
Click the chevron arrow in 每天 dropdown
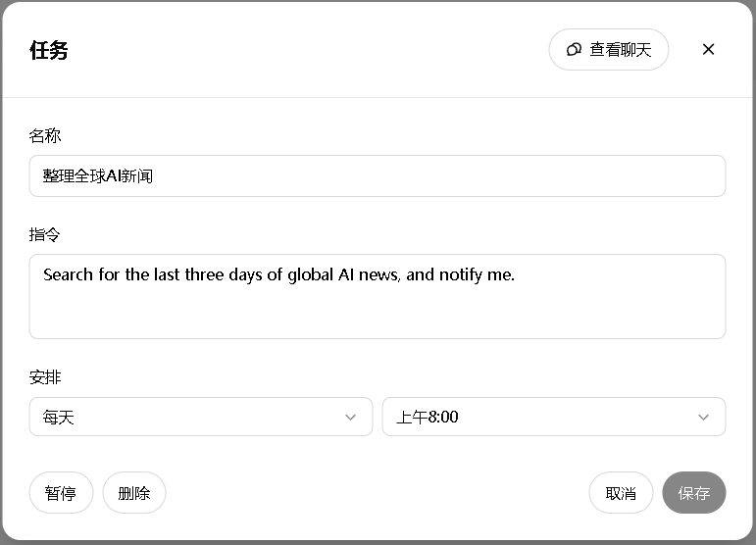point(351,418)
